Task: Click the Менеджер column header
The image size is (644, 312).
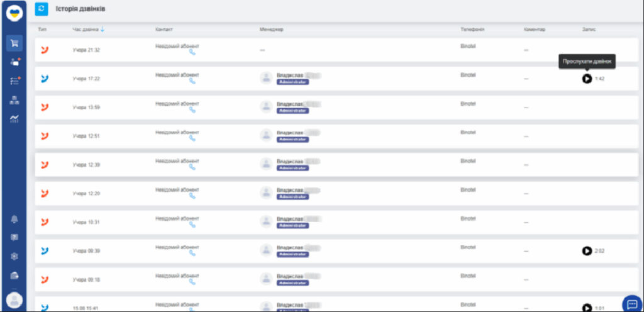Action: (x=272, y=30)
